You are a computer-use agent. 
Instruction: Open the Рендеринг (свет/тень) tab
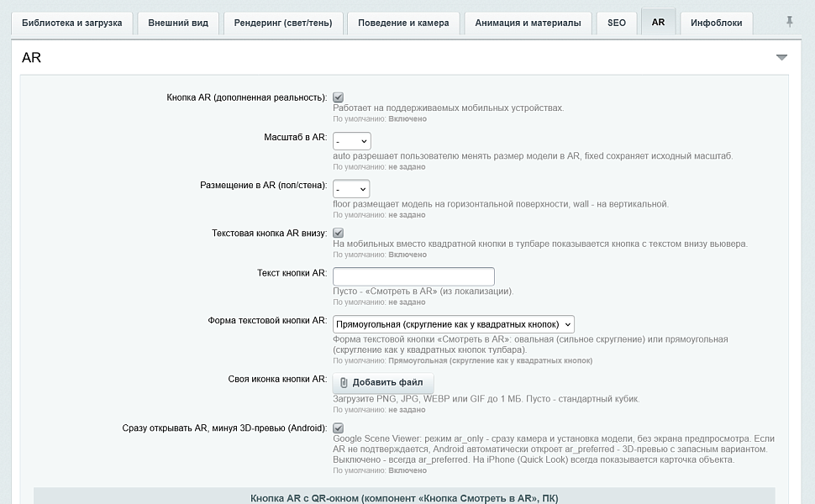pos(283,23)
